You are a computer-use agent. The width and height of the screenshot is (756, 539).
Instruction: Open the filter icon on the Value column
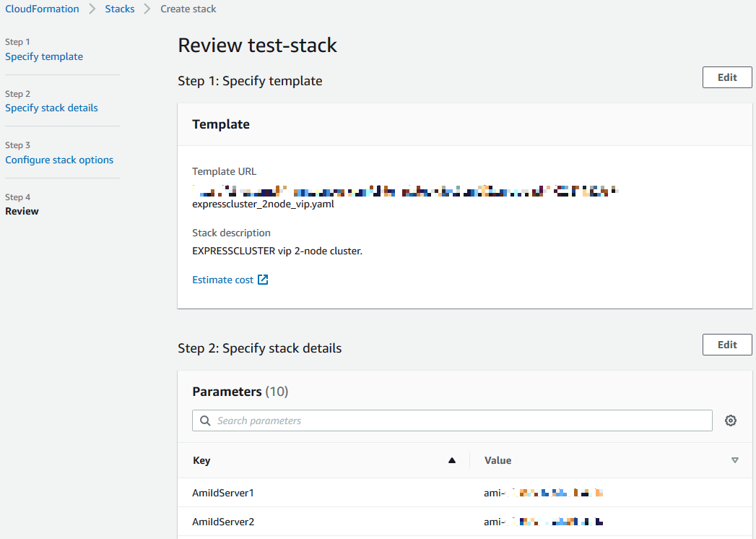734,460
